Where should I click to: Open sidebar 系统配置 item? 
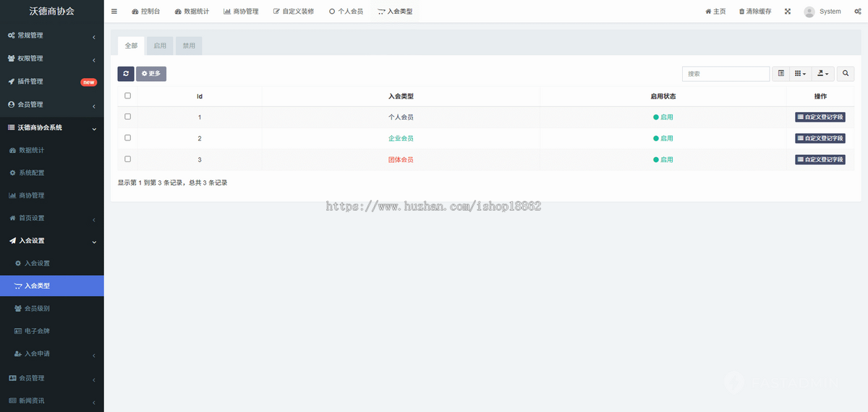[52, 172]
